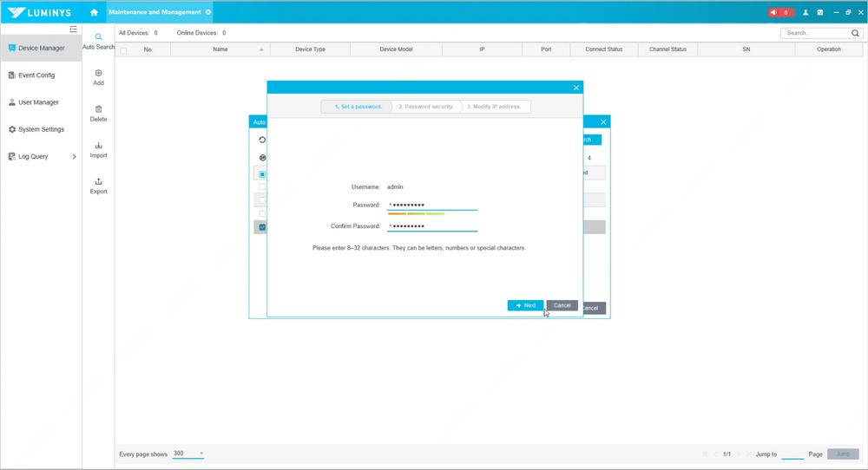
Task: Open the user account icon
Action: click(x=806, y=12)
